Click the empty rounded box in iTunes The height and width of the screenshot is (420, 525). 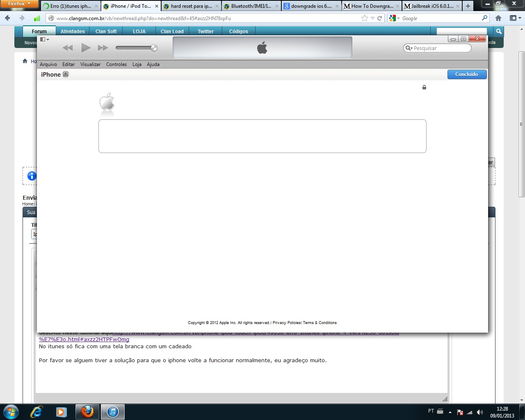pos(262,136)
